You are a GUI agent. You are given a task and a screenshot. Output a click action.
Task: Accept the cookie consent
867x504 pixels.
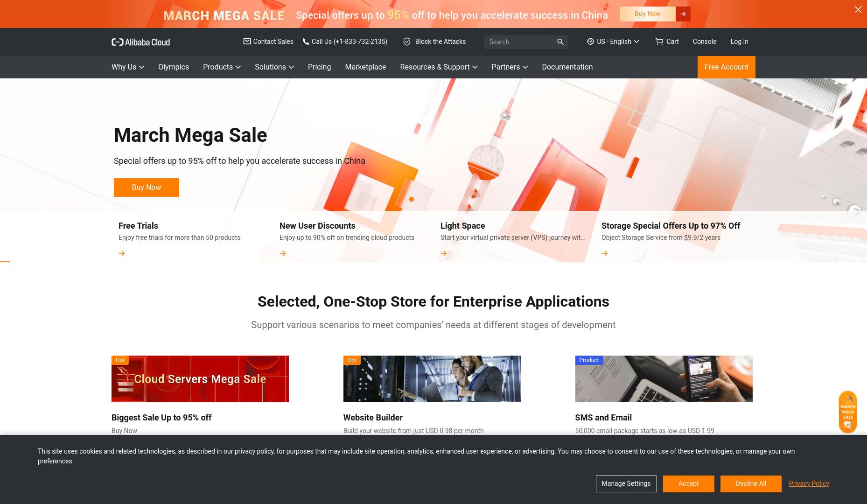[688, 484]
